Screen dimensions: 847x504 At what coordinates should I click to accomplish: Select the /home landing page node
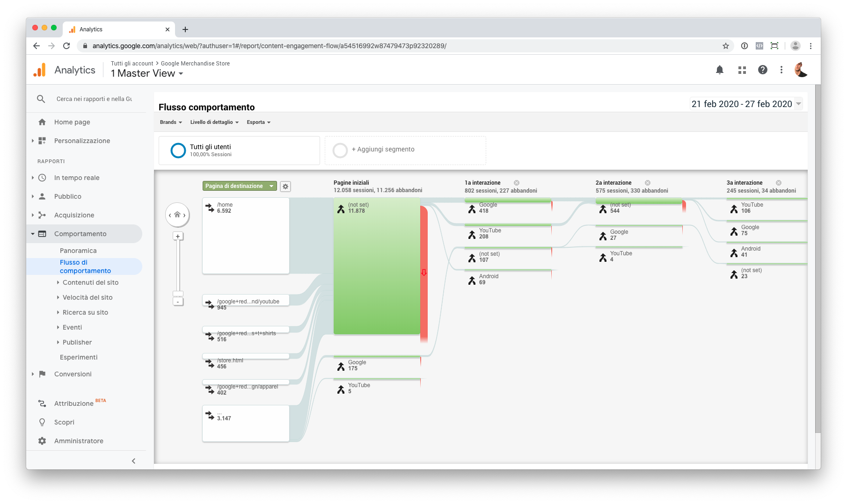246,236
